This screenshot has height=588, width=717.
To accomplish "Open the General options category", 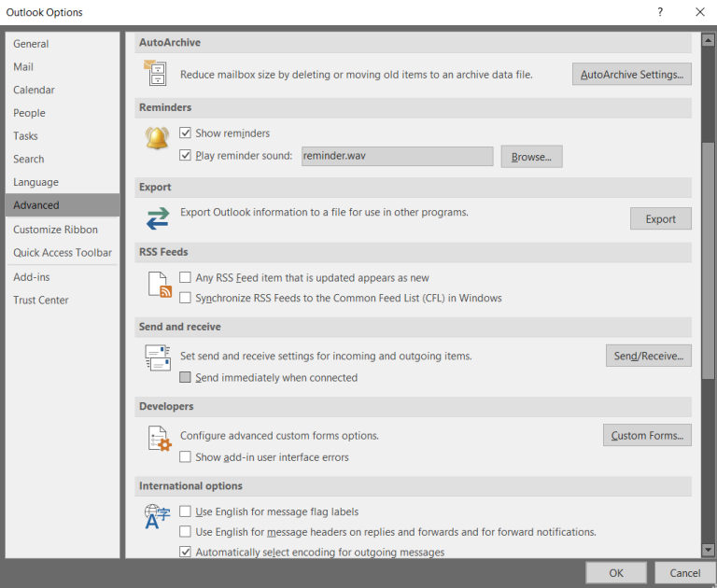I will (63, 44).
